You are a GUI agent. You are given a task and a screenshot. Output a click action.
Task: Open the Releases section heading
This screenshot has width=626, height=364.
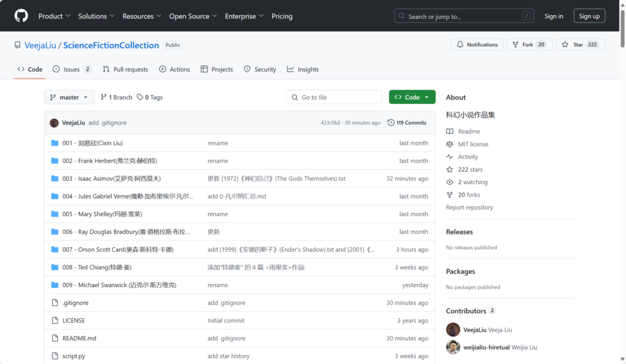click(459, 231)
